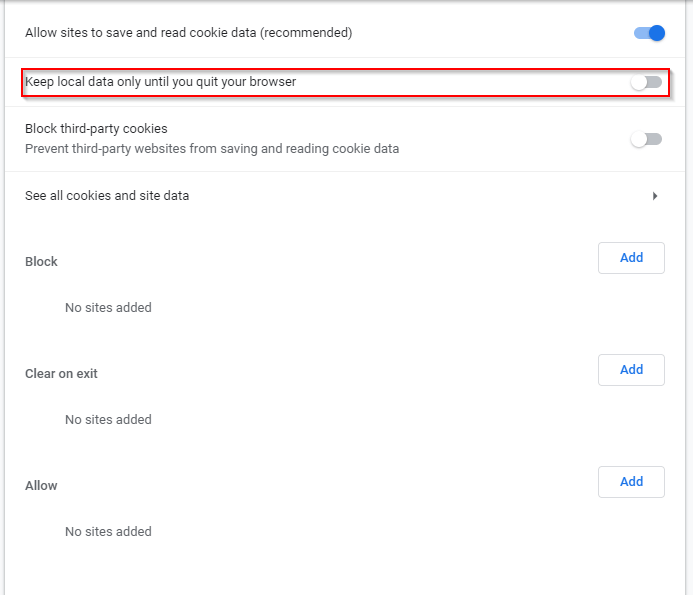This screenshot has height=595, width=693.
Task: Disable the Allow sites to save cookie data toggle
Action: tap(649, 33)
